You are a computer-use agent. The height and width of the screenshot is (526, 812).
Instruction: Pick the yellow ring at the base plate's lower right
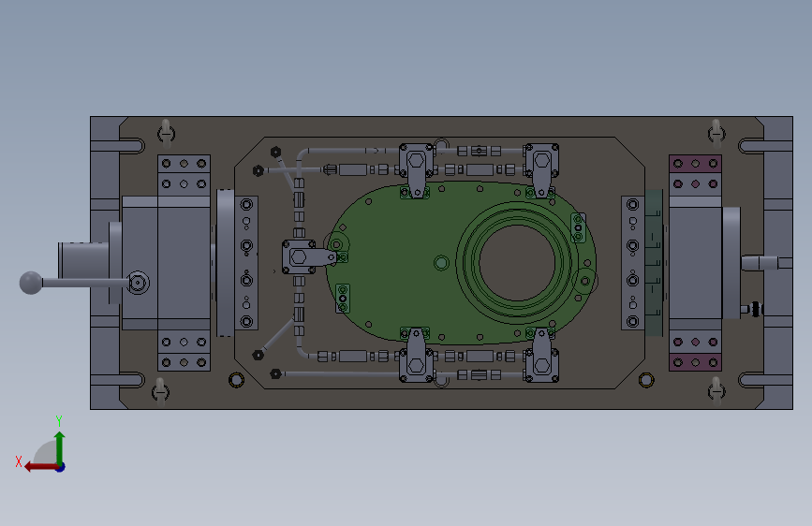646,380
